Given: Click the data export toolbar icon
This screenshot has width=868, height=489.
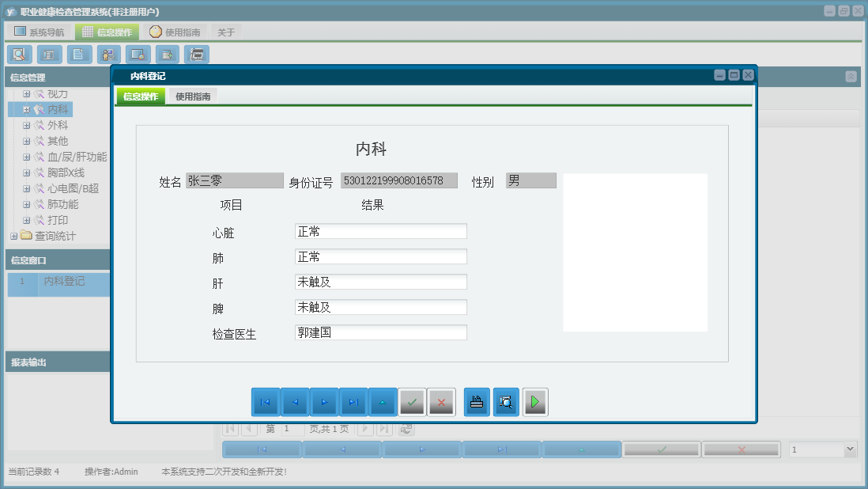Looking at the screenshot, I should [167, 54].
